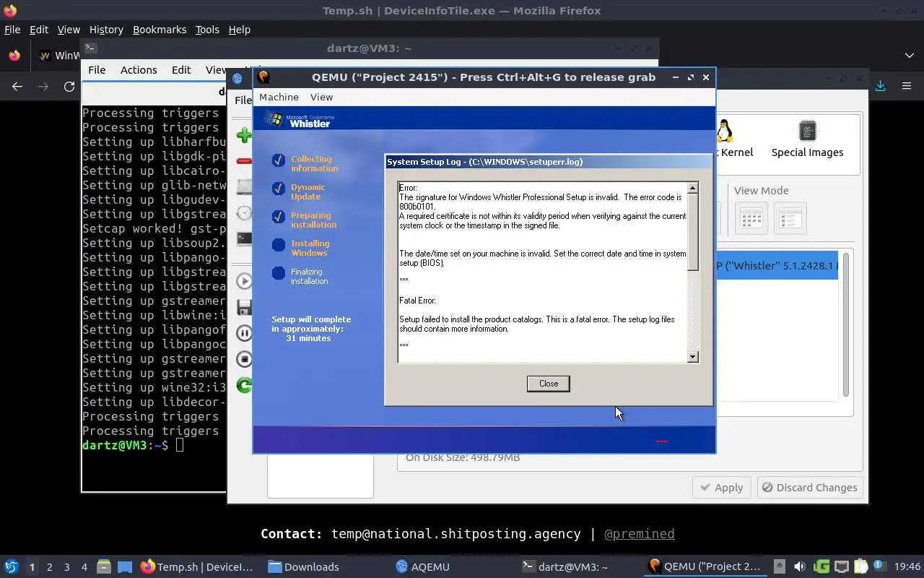The image size is (924, 578).
Task: Open the terminal File menu
Action: click(97, 70)
